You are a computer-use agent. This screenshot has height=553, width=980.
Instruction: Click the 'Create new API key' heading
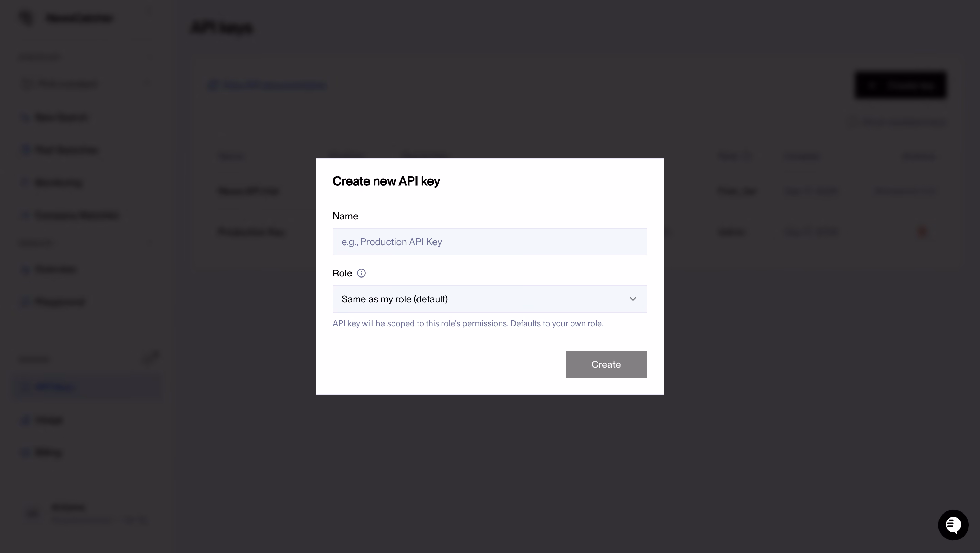click(x=386, y=181)
